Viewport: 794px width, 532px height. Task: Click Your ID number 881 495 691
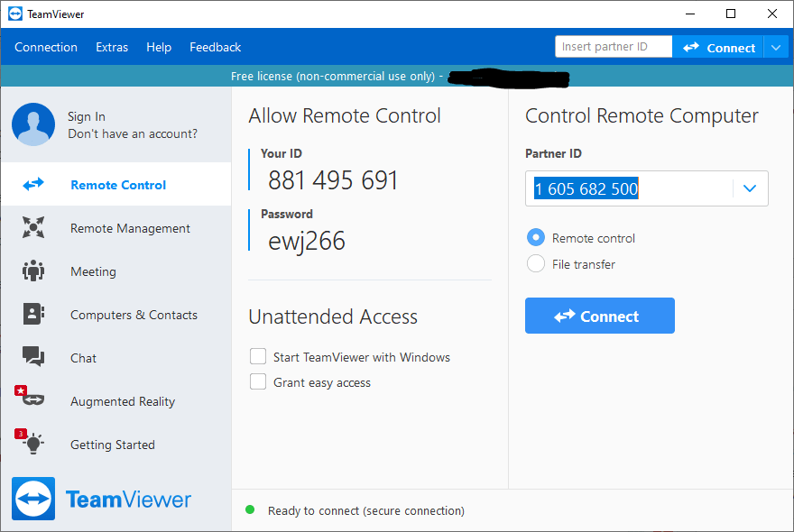[333, 180]
